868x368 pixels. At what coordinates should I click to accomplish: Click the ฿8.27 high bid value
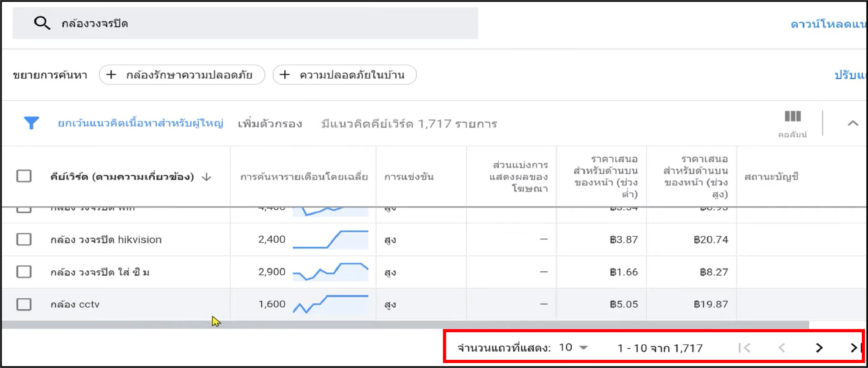714,272
